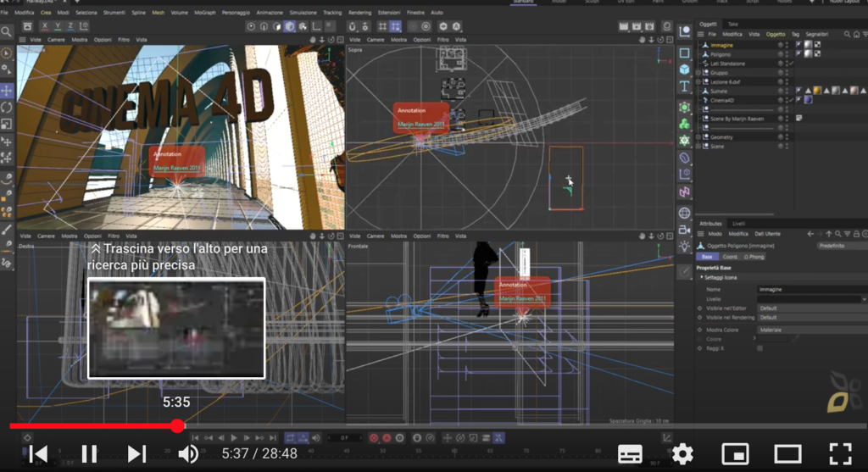Enter fullscreen mode
Viewport: 868px width, 472px height.
(x=840, y=453)
